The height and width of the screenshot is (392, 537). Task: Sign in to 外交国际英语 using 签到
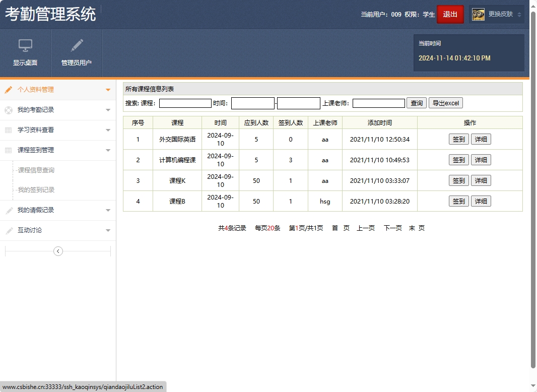(x=458, y=139)
